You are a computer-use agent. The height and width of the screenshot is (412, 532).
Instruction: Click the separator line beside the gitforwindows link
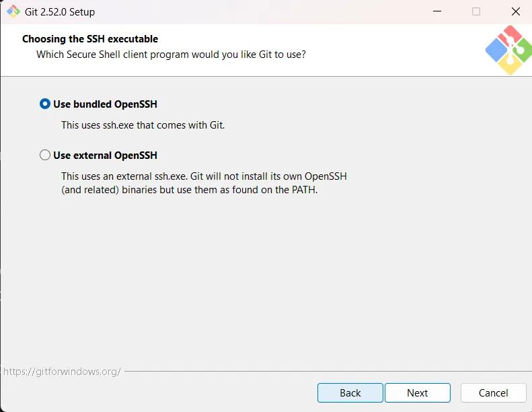(323, 371)
